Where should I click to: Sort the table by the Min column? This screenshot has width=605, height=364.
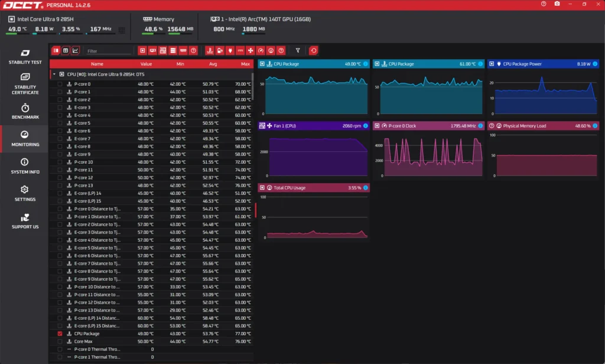coord(180,64)
